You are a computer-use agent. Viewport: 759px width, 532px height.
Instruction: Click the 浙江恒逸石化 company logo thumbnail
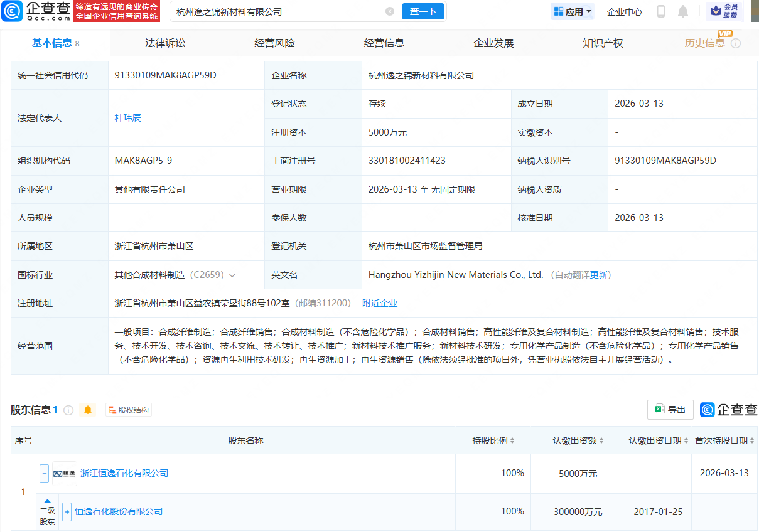[64, 473]
